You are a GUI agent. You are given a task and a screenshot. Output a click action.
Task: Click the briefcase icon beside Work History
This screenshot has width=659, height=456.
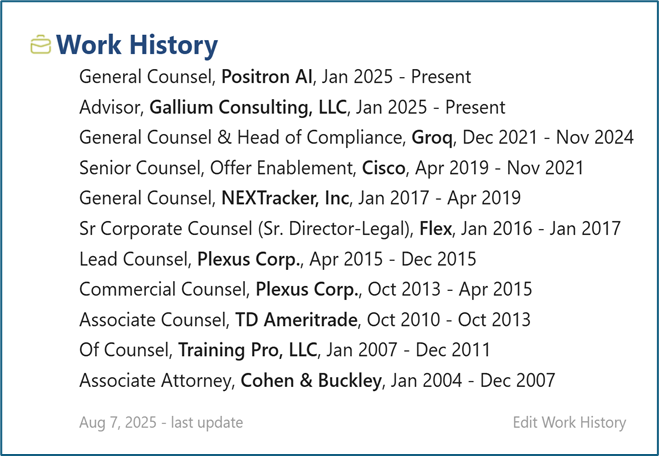pos(41,45)
